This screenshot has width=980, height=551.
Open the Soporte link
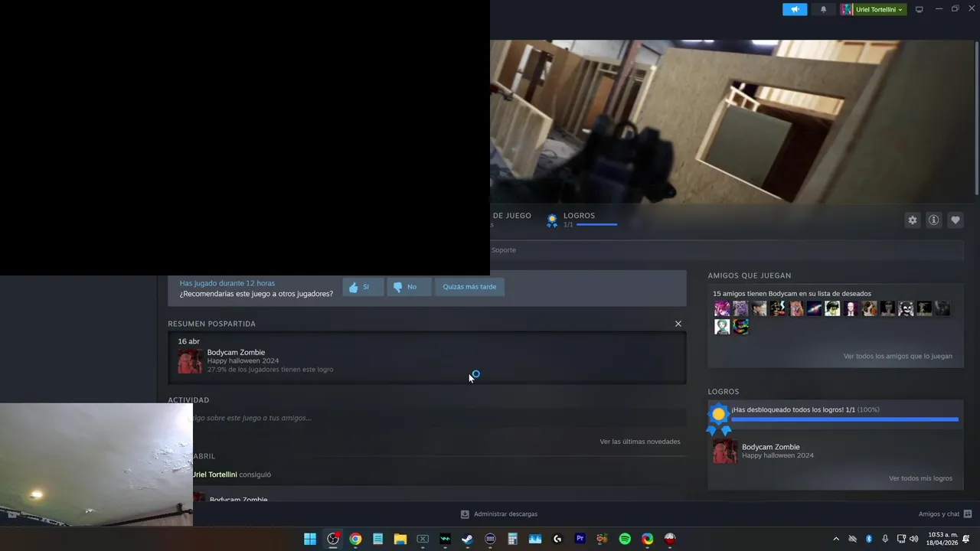coord(504,250)
